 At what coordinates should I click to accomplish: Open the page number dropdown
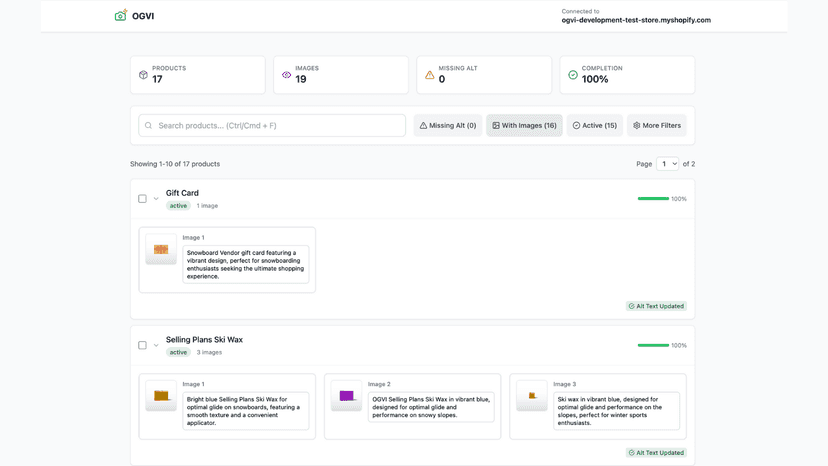click(x=667, y=164)
